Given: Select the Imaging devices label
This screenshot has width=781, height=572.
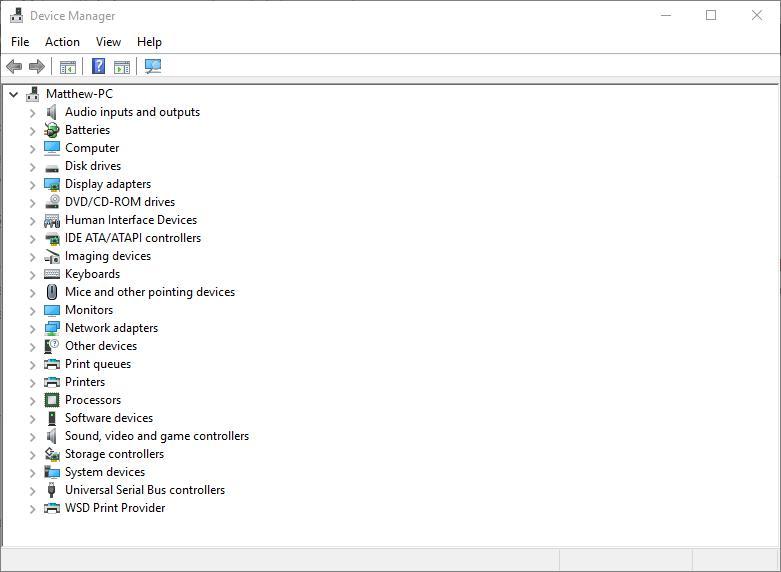Looking at the screenshot, I should tap(108, 256).
